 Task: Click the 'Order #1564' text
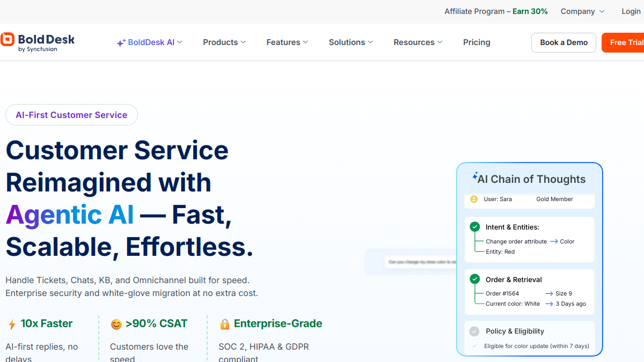[502, 293]
